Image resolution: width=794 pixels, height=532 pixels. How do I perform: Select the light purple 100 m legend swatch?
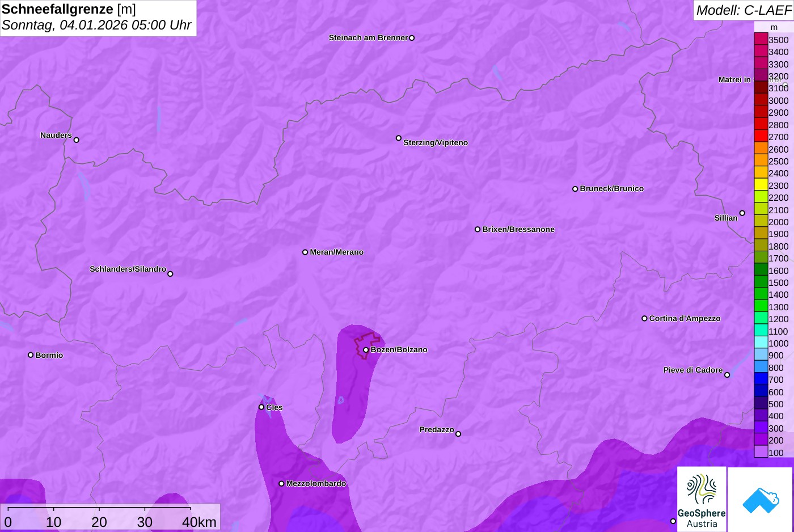click(x=761, y=452)
